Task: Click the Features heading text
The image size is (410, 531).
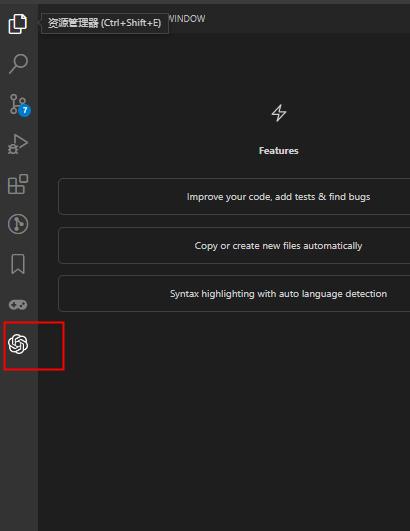Action: (279, 151)
